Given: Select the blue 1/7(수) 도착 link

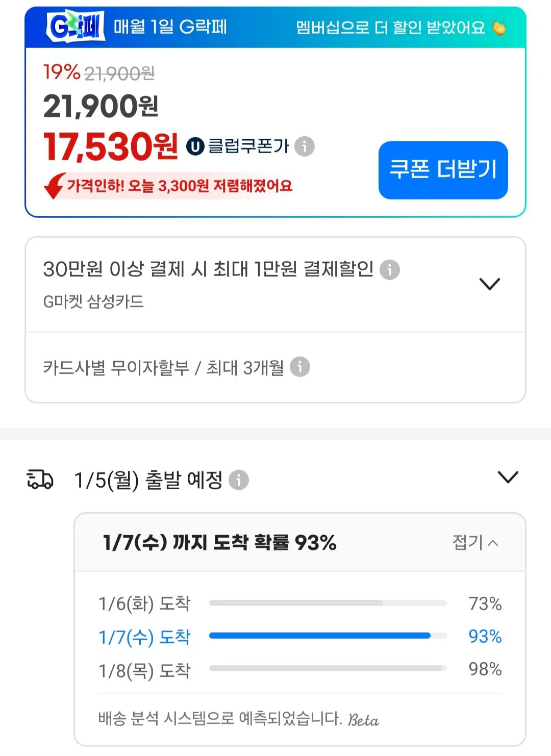Looking at the screenshot, I should [144, 637].
